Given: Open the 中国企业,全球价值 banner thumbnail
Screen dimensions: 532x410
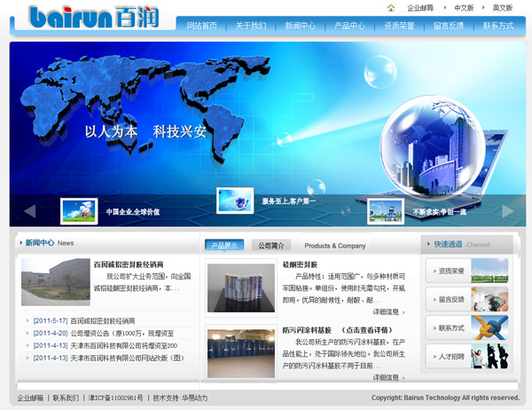Looking at the screenshot, I should [x=79, y=211].
